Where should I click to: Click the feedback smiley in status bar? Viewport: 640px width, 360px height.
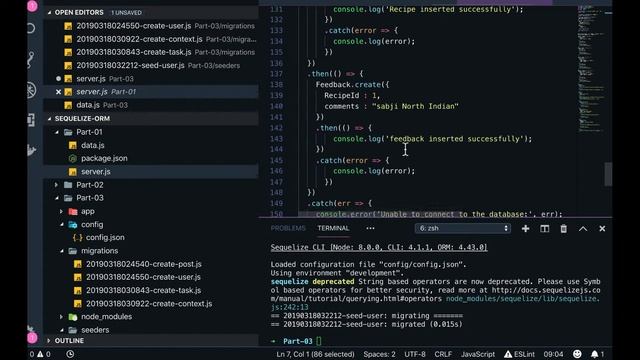pos(577,354)
